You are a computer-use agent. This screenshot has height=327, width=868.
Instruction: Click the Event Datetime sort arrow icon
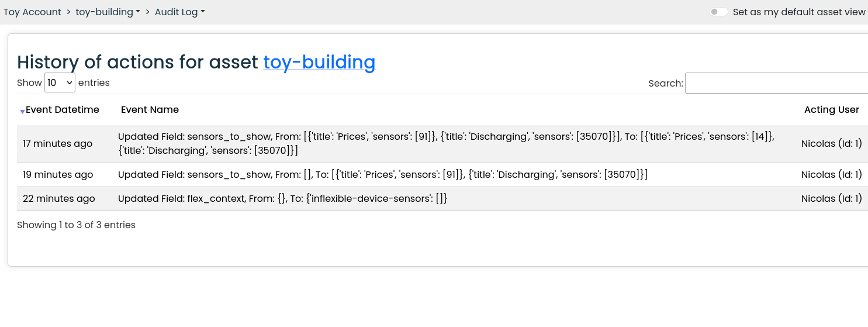(22, 111)
